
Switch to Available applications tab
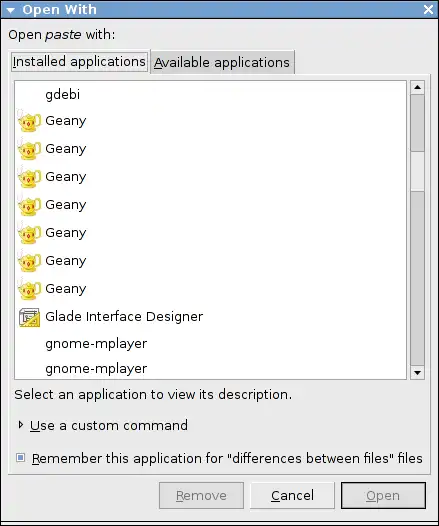click(x=222, y=62)
